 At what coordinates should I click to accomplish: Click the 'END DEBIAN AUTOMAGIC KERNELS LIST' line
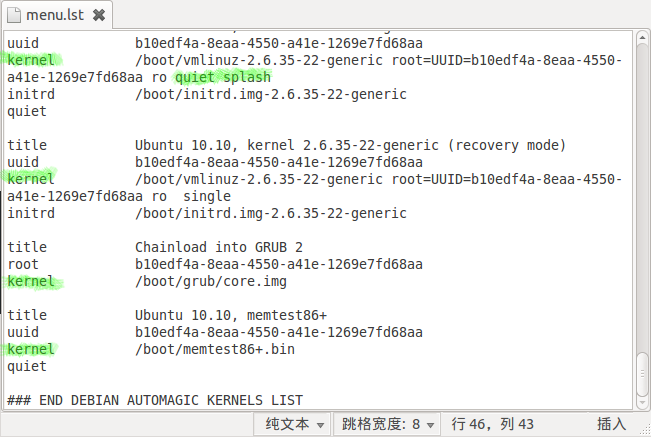[171, 400]
